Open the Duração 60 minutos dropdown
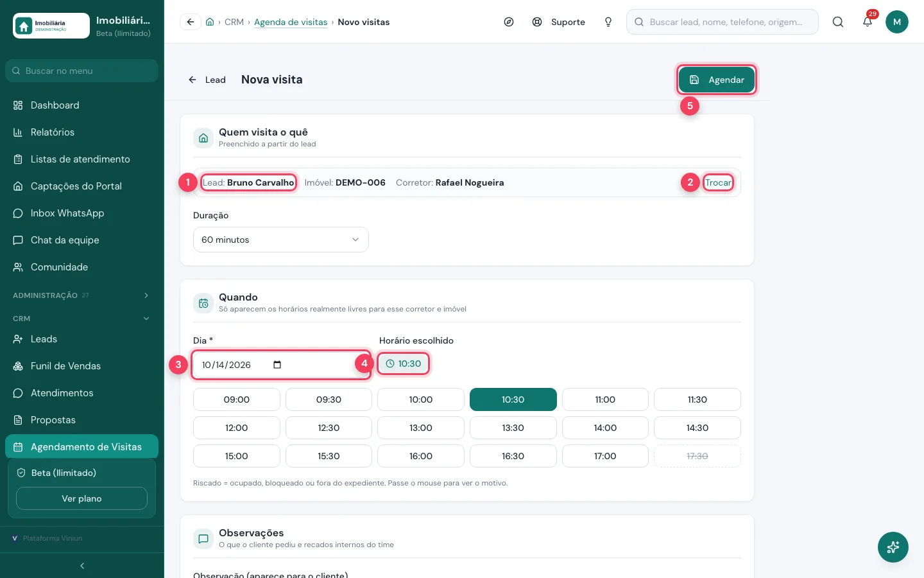Image resolution: width=924 pixels, height=578 pixels. (x=281, y=240)
